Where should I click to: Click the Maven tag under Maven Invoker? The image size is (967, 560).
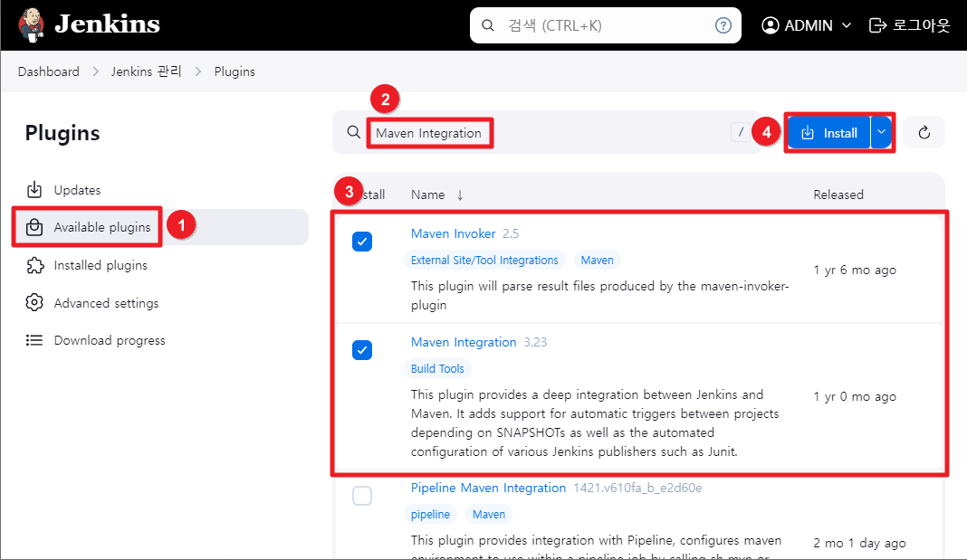[597, 260]
